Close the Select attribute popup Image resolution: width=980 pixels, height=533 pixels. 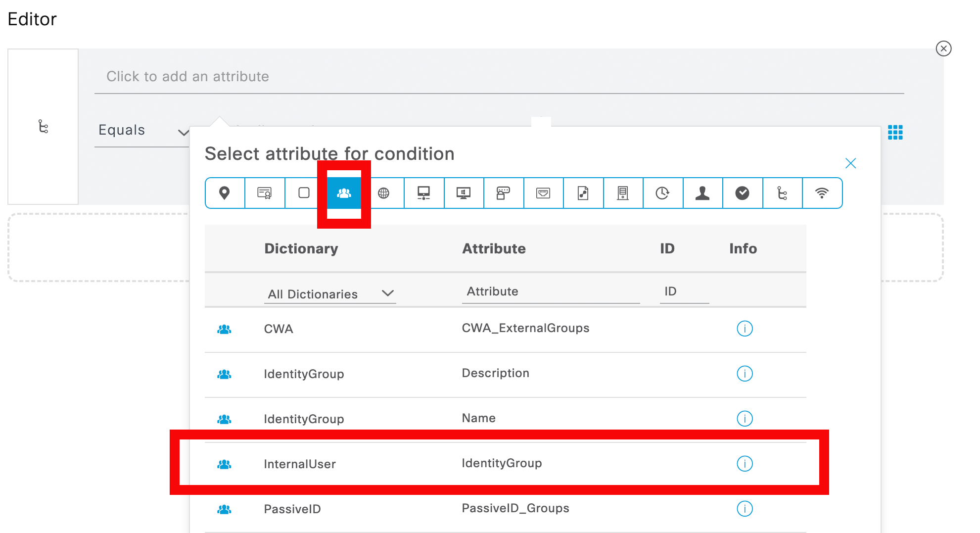click(851, 163)
